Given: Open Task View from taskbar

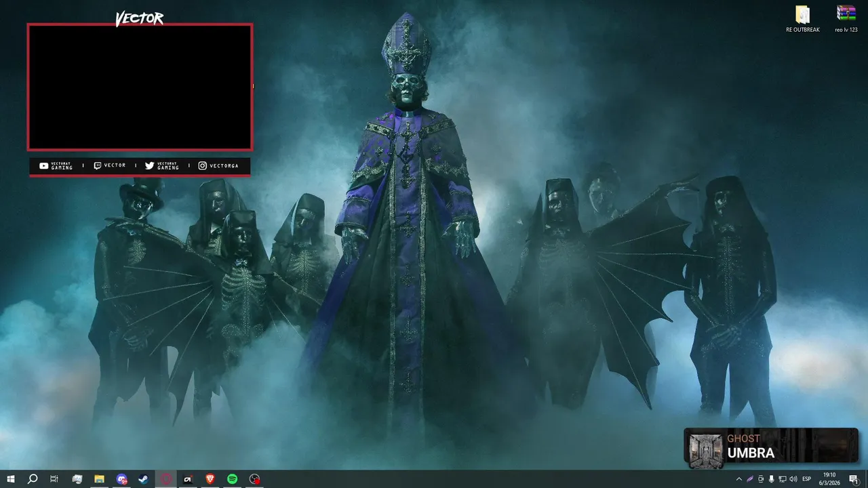Looking at the screenshot, I should 54,479.
